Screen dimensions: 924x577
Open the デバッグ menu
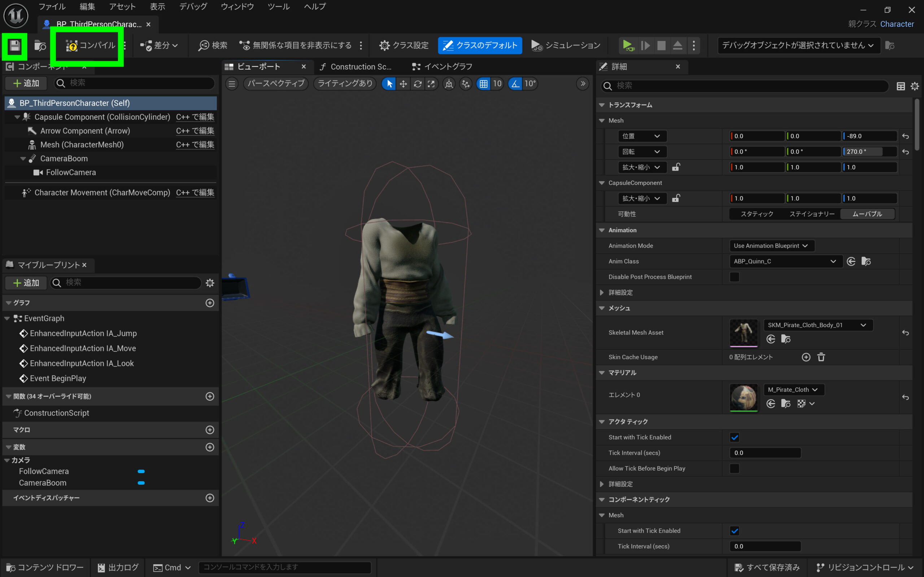coord(193,6)
